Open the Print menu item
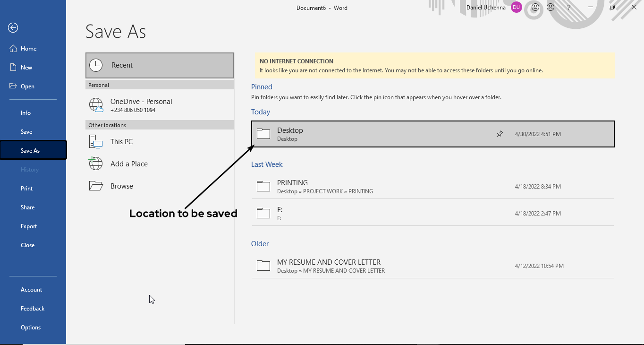Viewport: 644px width, 345px height. click(27, 189)
